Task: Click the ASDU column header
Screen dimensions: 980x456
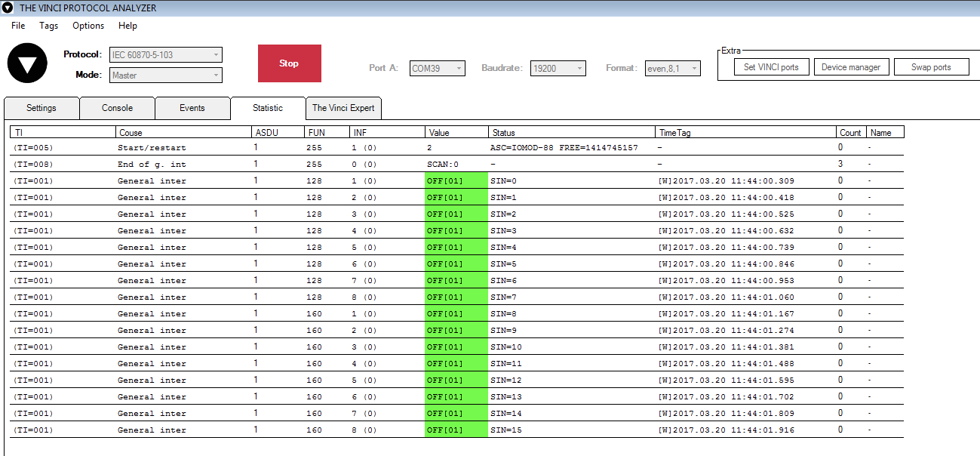Action: pyautogui.click(x=278, y=132)
